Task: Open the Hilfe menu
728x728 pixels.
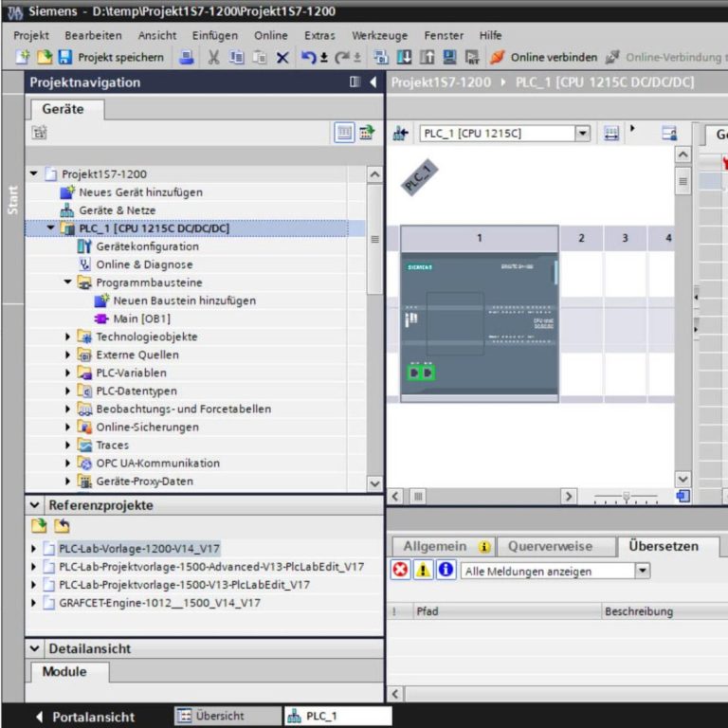Action: 490,35
